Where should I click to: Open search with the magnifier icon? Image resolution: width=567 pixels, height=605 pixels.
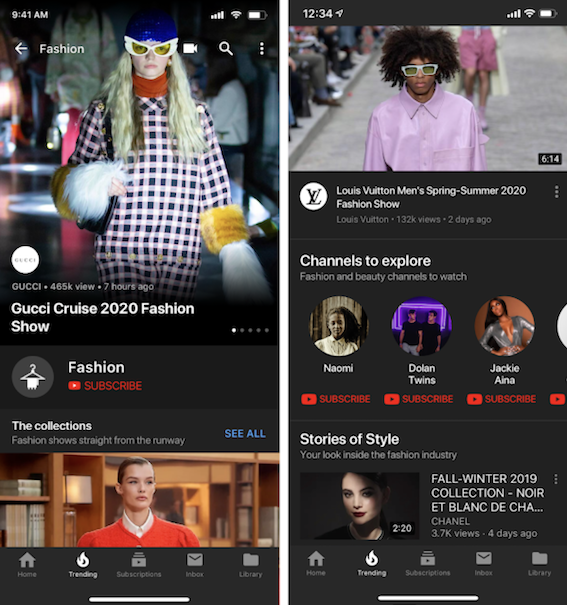226,49
